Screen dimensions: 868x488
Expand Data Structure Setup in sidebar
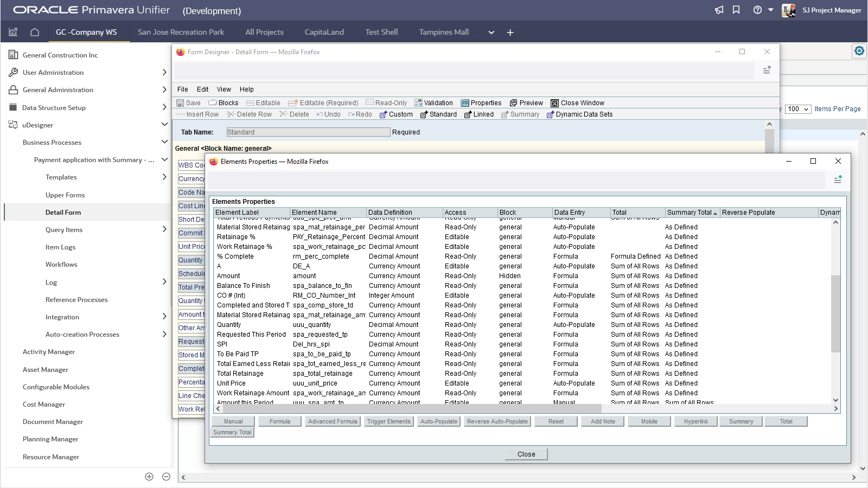pos(164,107)
